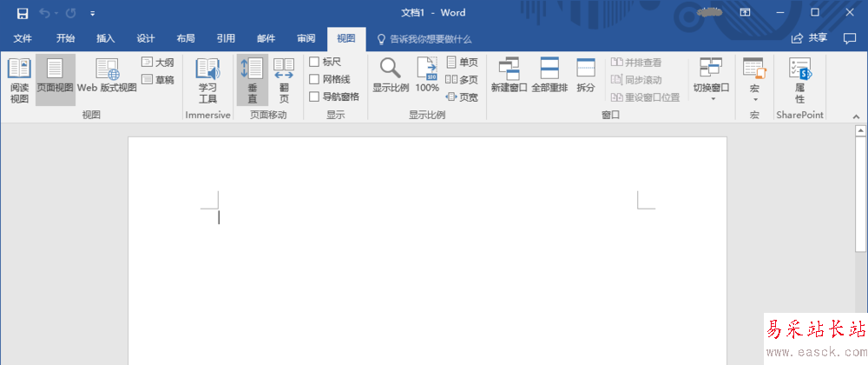Viewport: 868px width, 365px height.
Task: Switch to 阅读视图 reading view
Action: tap(19, 81)
